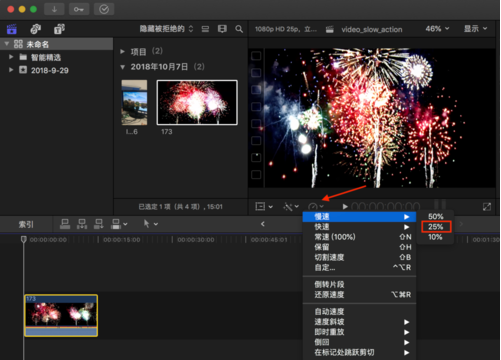Viewport: 501px width, 360px height.
Task: Select the small landscape clip thumbnail
Action: pyautogui.click(x=134, y=102)
